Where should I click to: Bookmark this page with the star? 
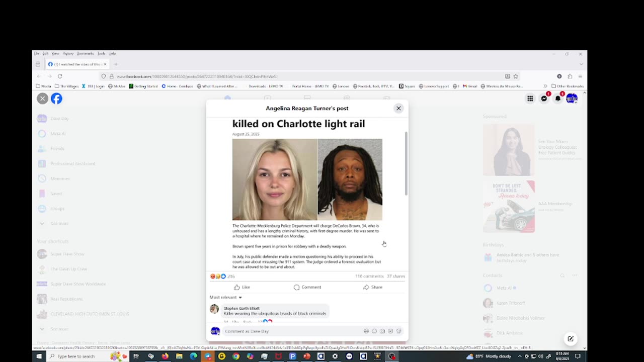click(516, 76)
